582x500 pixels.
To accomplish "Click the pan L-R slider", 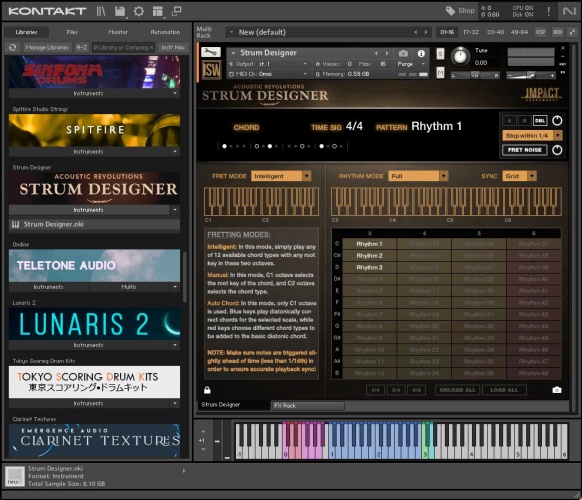I will tap(475, 75).
